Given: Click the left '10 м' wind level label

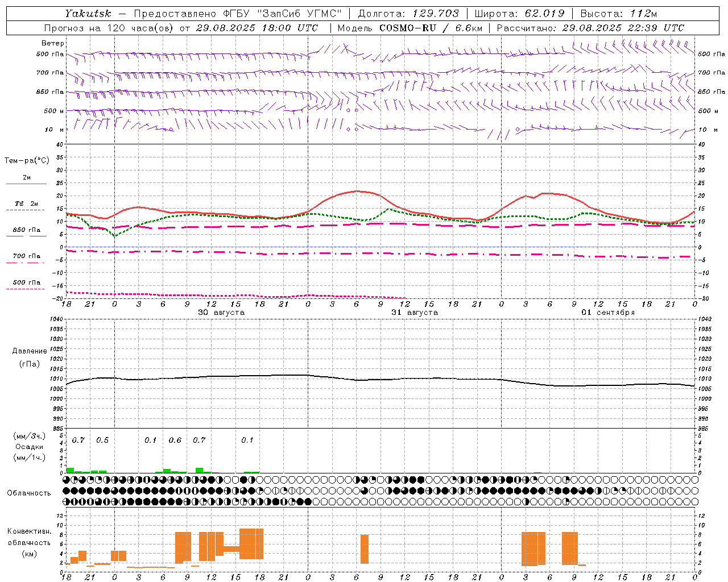Looking at the screenshot, I should pyautogui.click(x=55, y=130).
